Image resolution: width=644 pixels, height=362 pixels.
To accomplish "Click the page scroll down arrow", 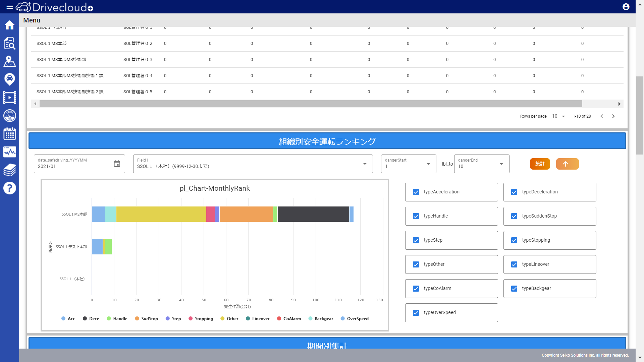I will [640, 358].
